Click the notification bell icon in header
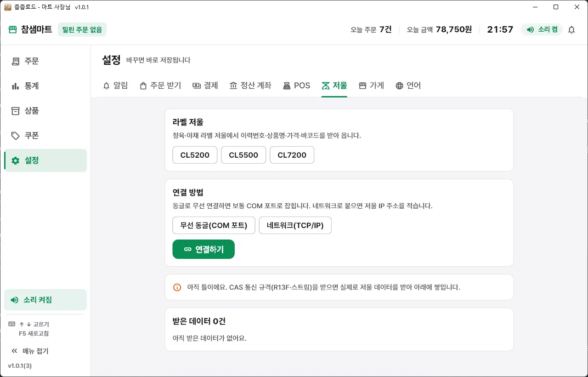The height and width of the screenshot is (377, 588). 571,30
